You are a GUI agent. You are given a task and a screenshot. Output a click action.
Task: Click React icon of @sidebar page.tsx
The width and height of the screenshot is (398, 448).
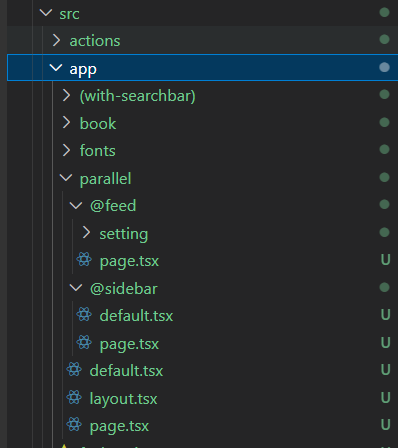coord(84,342)
